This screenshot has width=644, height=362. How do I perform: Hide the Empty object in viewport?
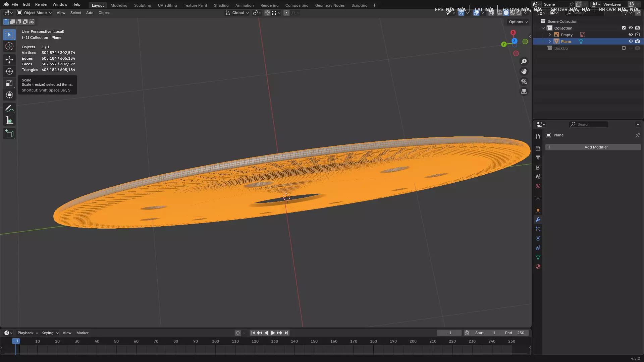(631, 35)
